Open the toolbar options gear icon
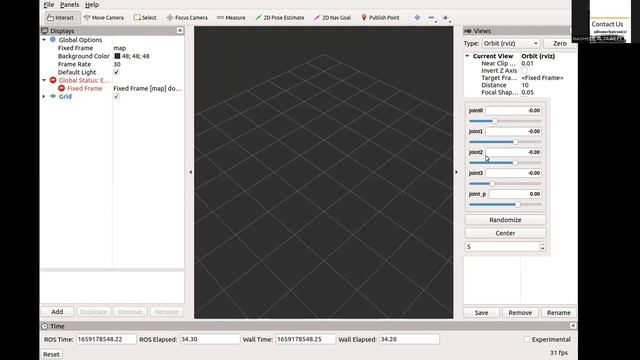The width and height of the screenshot is (640, 360). point(446,18)
